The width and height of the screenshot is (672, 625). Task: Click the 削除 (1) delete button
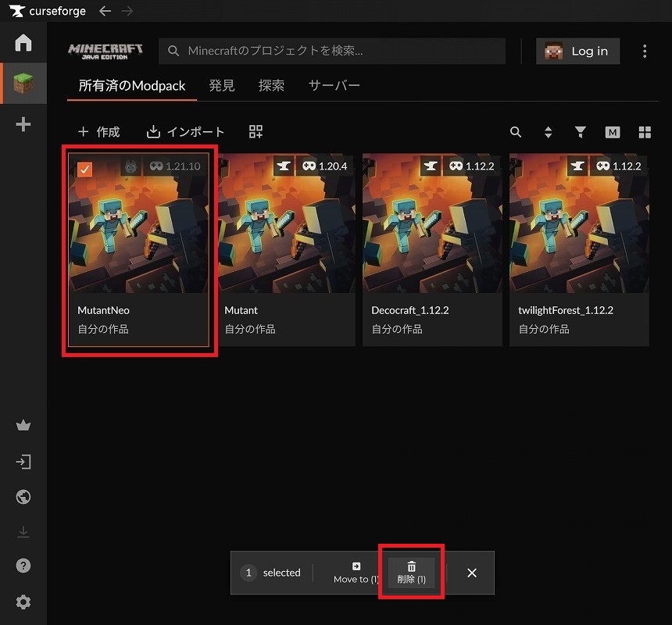pyautogui.click(x=411, y=573)
